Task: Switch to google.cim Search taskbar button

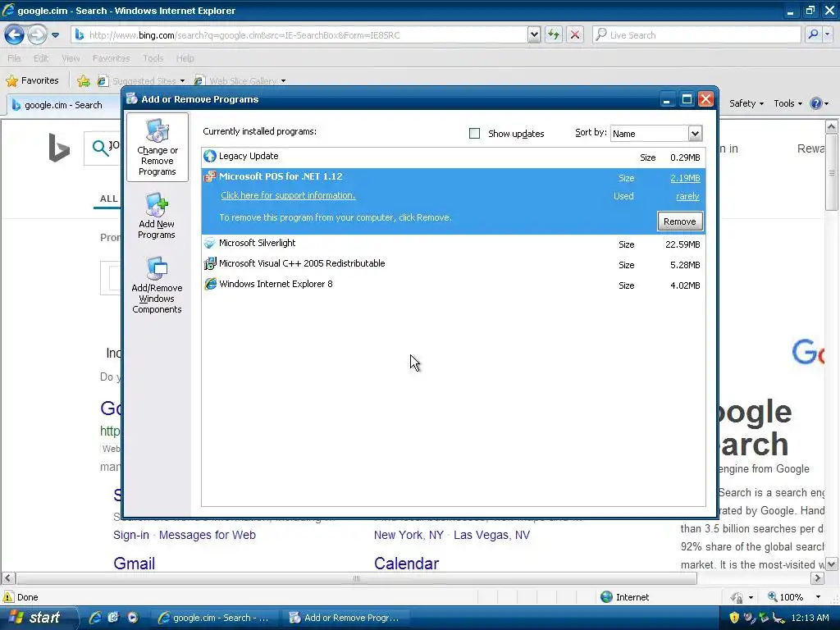Action: point(217,618)
